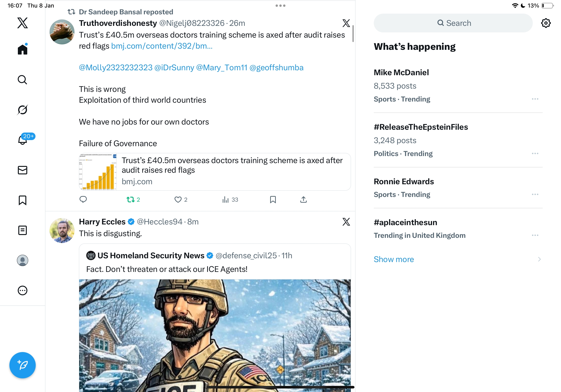The image size is (561, 392).
Task: Open Notifications bell with 20+ badge
Action: [x=23, y=140]
